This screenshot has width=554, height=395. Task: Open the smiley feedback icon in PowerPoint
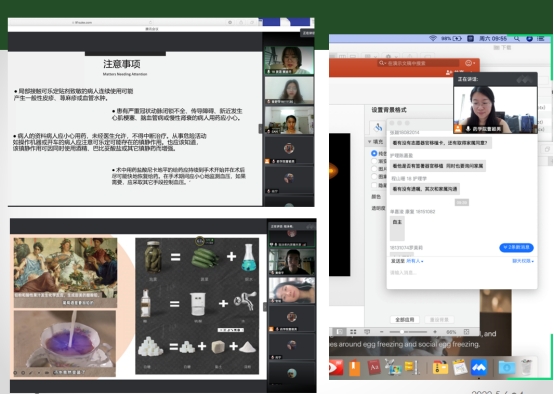tap(470, 63)
